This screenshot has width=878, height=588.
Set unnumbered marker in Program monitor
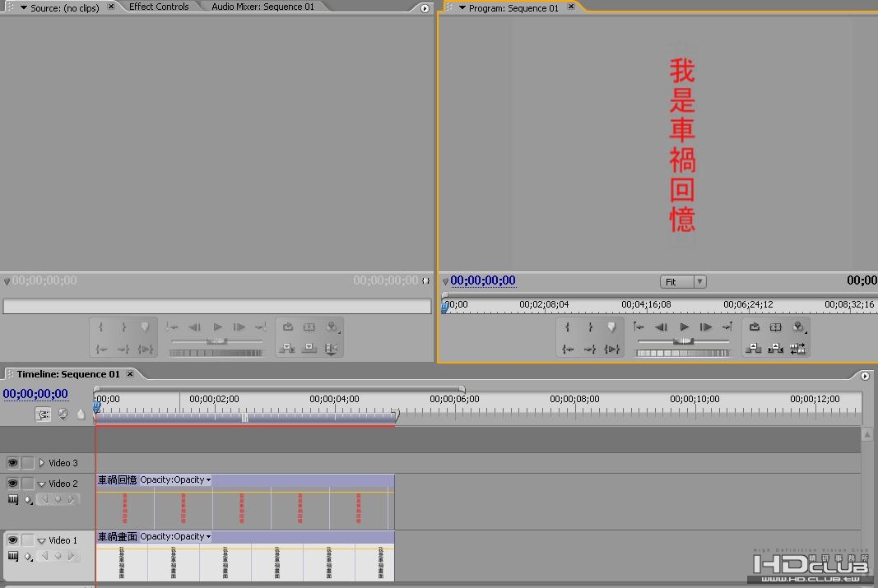(611, 327)
